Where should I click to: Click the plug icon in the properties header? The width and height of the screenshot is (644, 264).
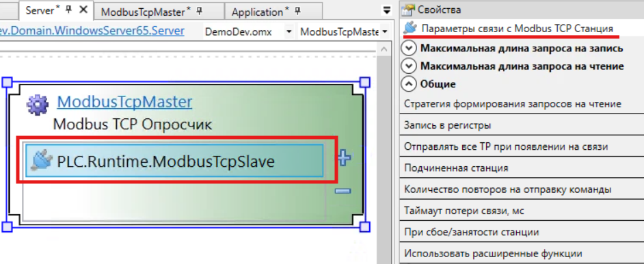[x=410, y=28]
